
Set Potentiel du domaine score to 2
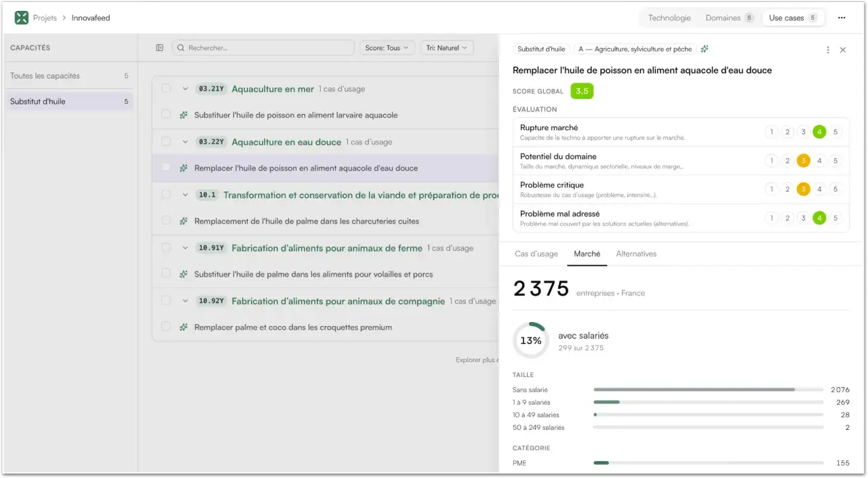pyautogui.click(x=787, y=161)
